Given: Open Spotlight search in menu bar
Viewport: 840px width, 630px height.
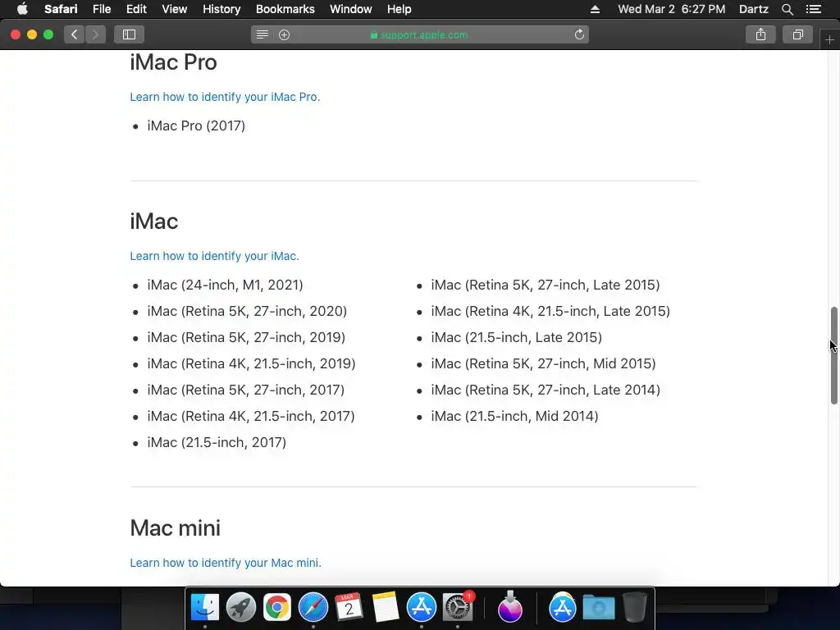Looking at the screenshot, I should pyautogui.click(x=787, y=9).
